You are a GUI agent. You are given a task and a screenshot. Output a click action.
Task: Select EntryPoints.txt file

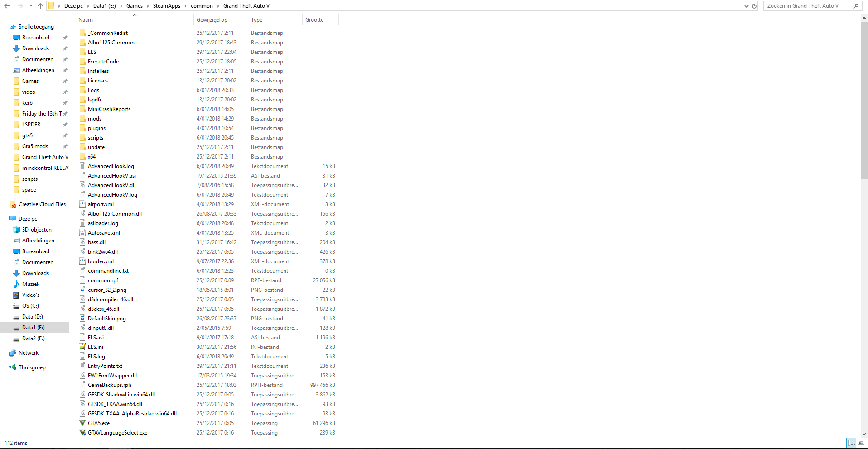[x=105, y=366]
